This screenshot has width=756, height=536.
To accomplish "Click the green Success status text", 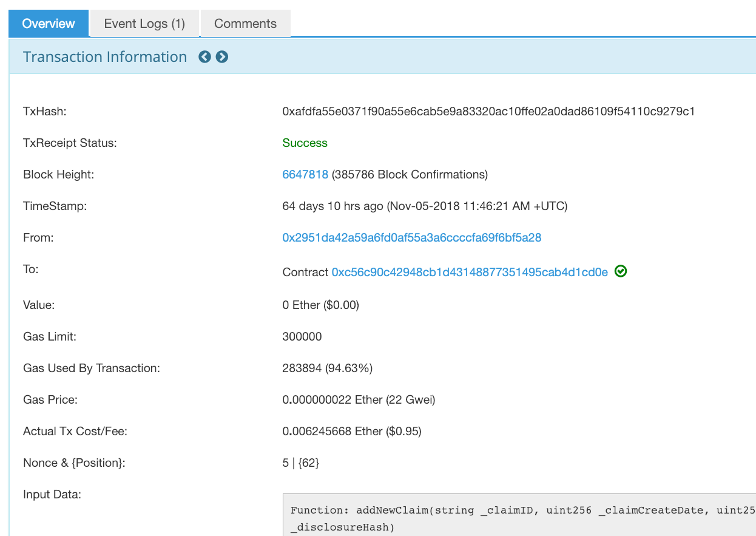I will tap(305, 143).
